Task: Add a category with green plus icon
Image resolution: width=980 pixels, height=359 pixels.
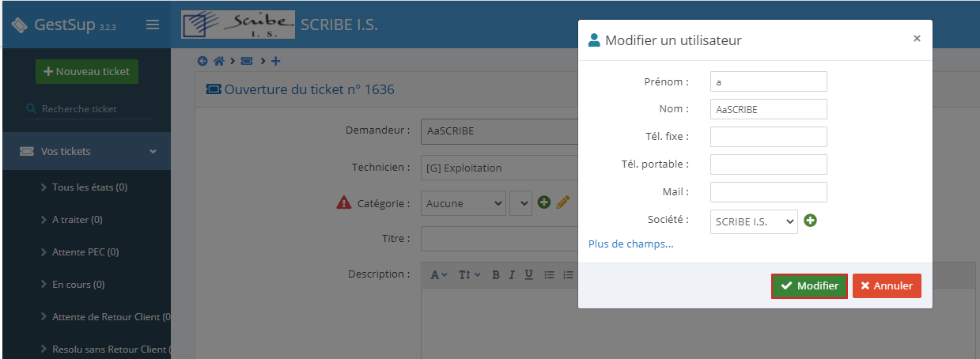Action: point(544,202)
